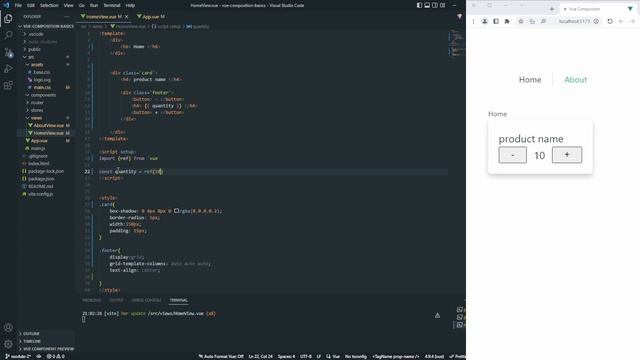The image size is (640, 360).
Task: Open logo.svg in the explorer
Action: [42, 80]
